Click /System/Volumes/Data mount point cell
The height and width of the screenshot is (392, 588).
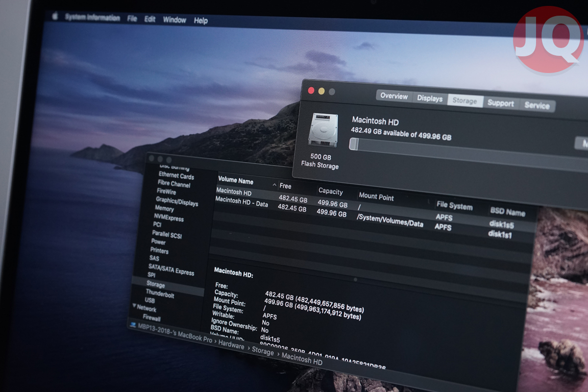390,220
